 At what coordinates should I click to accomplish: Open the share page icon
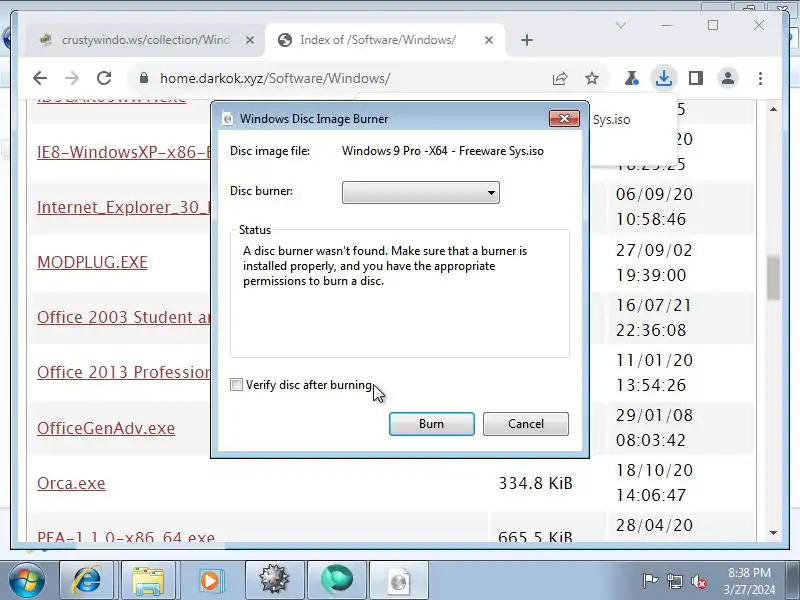pos(560,79)
